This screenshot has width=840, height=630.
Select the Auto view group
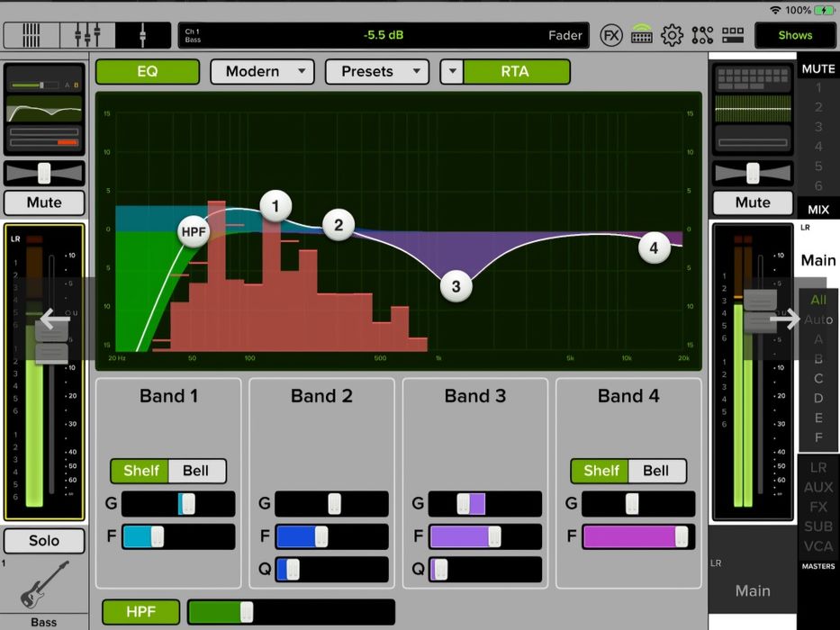(x=818, y=319)
